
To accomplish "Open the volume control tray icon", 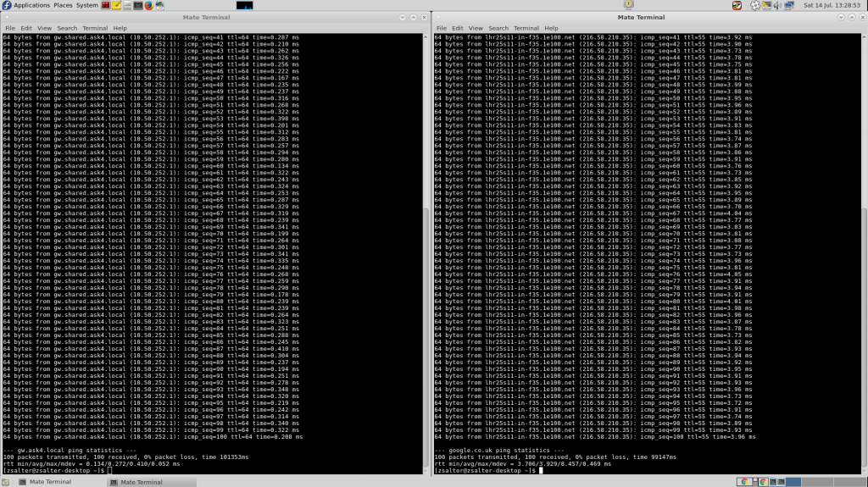I will click(778, 5).
